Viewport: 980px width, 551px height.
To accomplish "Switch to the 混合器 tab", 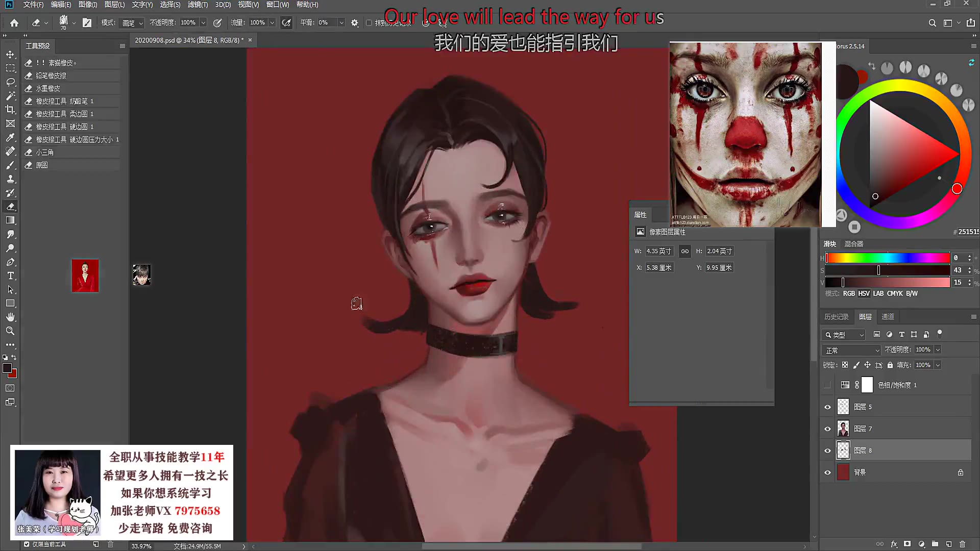I will [853, 244].
